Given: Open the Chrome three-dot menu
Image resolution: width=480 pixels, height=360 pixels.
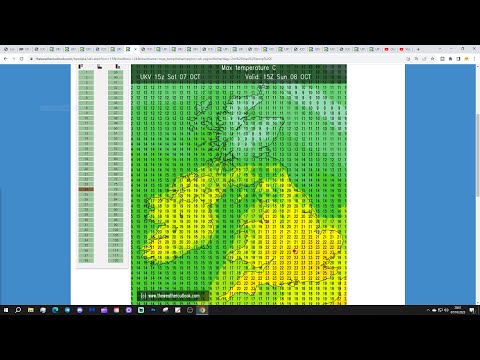Looking at the screenshot, I should (474, 59).
